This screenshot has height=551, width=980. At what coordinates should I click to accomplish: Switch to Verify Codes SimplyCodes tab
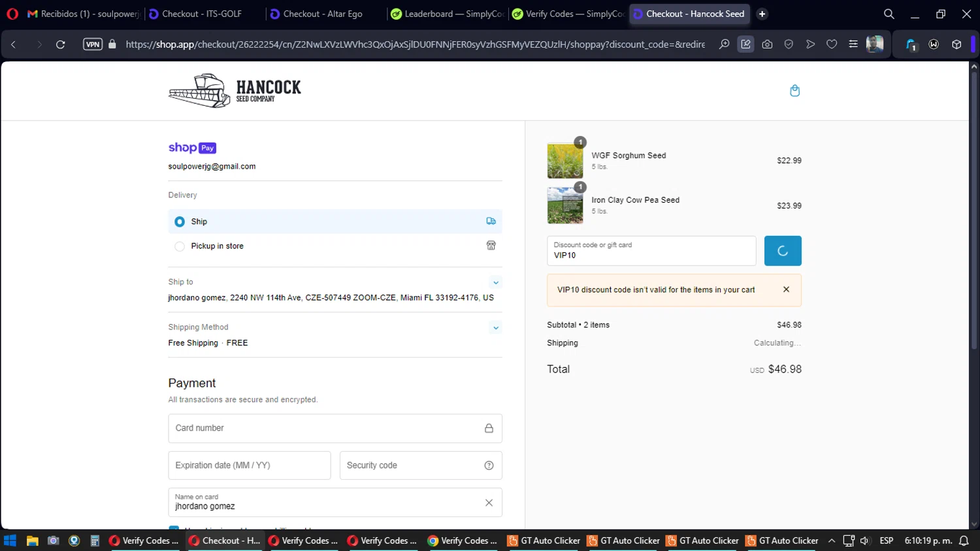point(568,14)
